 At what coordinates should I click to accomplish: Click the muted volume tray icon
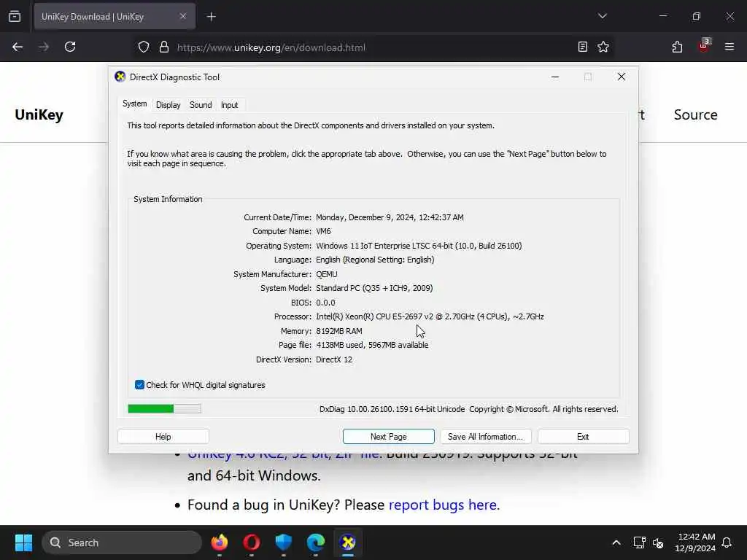click(x=658, y=542)
